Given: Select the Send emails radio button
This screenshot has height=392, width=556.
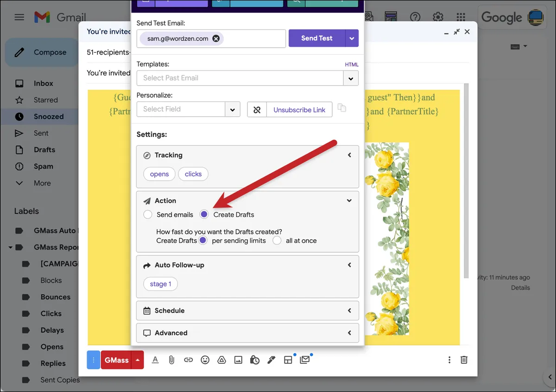Looking at the screenshot, I should [148, 215].
